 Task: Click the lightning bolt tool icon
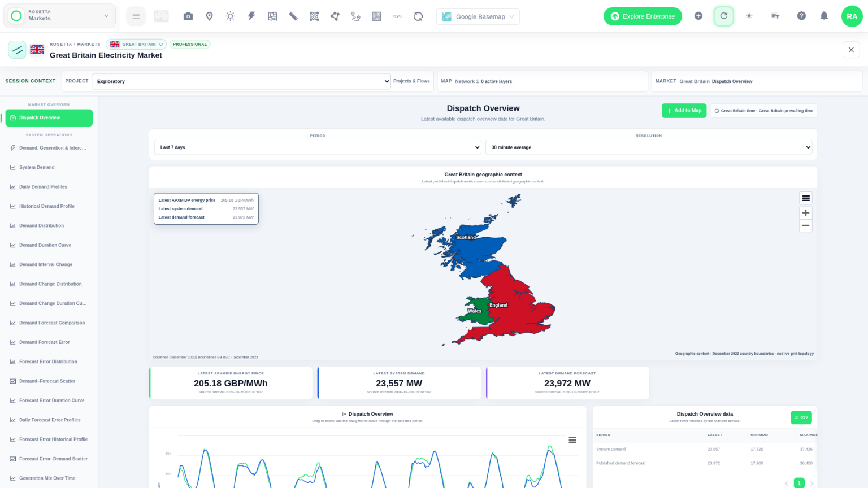click(251, 16)
